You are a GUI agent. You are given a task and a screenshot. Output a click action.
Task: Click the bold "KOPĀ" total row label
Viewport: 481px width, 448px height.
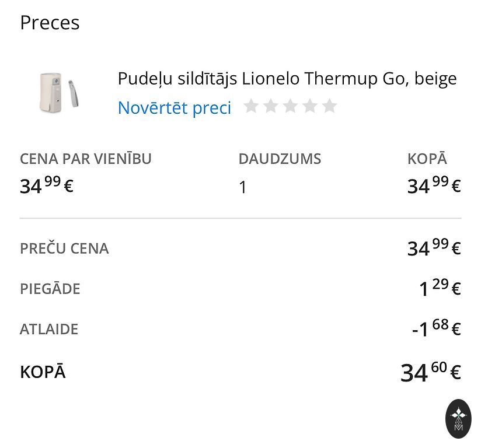[43, 372]
